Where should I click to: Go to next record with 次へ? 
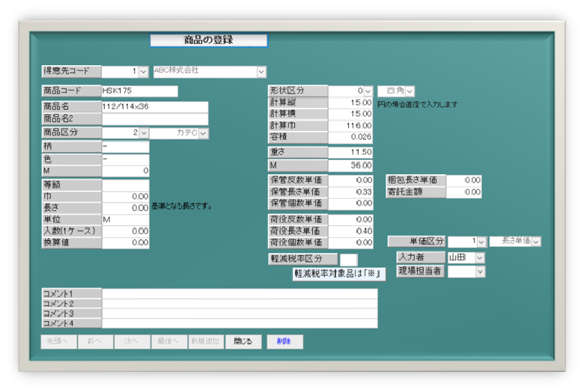[x=132, y=342]
